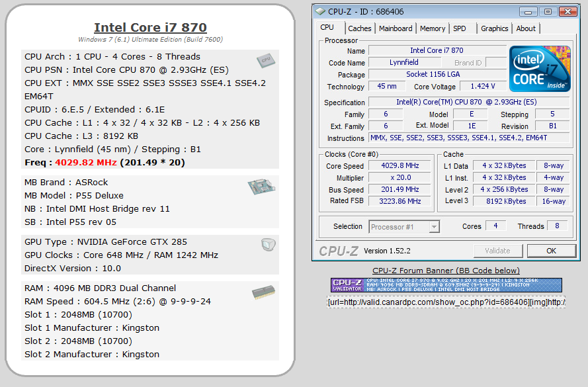Open the SPD tab

tap(460, 28)
